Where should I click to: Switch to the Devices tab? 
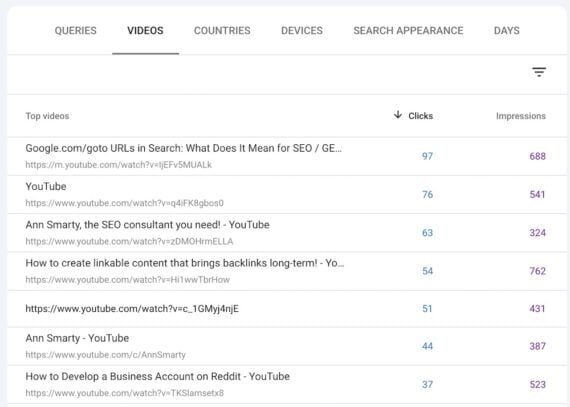coord(302,31)
